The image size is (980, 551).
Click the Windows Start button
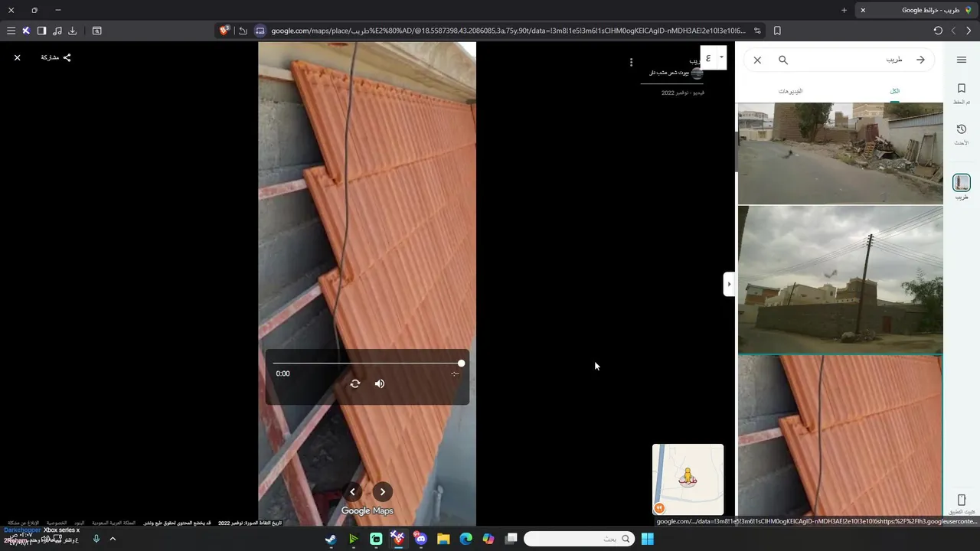[x=648, y=539]
